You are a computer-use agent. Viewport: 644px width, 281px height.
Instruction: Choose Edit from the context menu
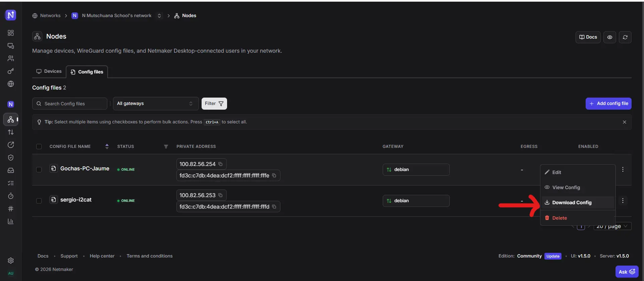click(x=578, y=172)
